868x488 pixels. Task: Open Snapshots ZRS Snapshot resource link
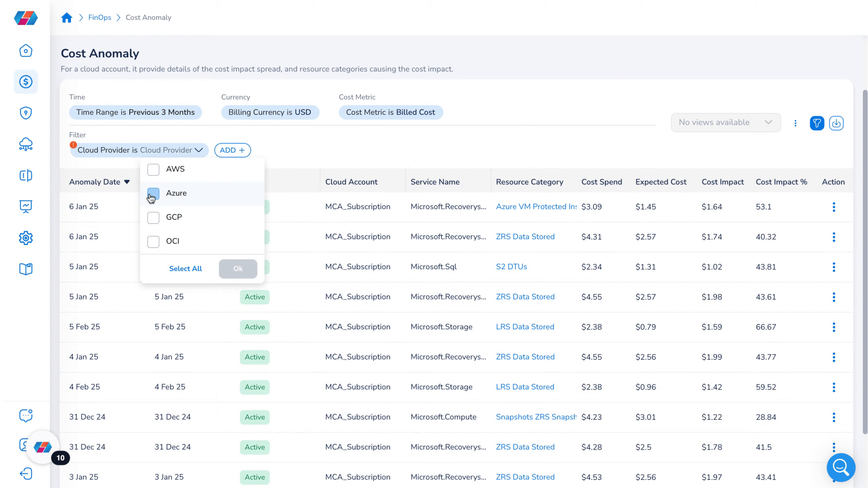536,417
